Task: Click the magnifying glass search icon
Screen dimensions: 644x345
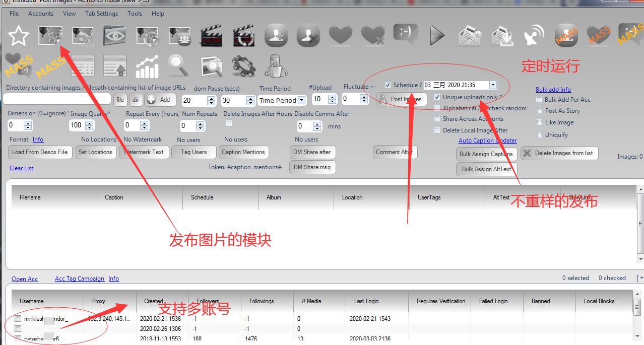Action: 178,64
